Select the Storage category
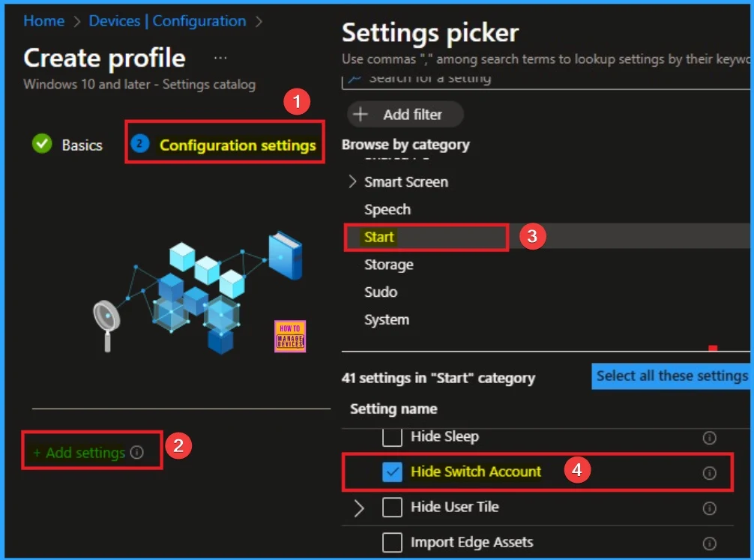 pos(388,265)
